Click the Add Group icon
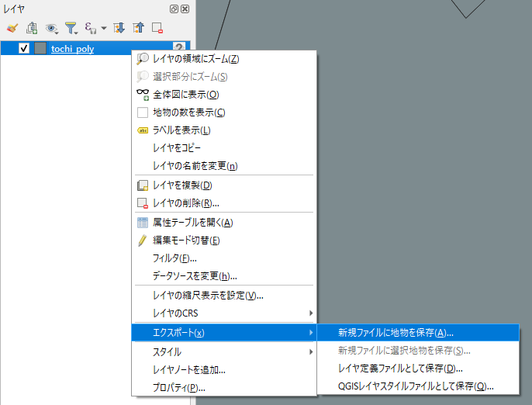The height and width of the screenshot is (405, 532). (x=32, y=28)
